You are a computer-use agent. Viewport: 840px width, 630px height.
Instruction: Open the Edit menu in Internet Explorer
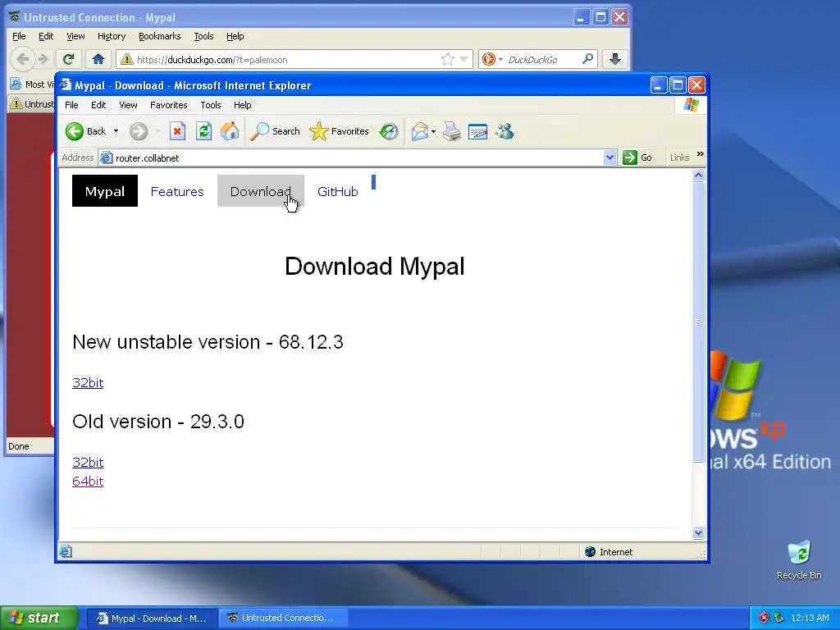tap(98, 105)
